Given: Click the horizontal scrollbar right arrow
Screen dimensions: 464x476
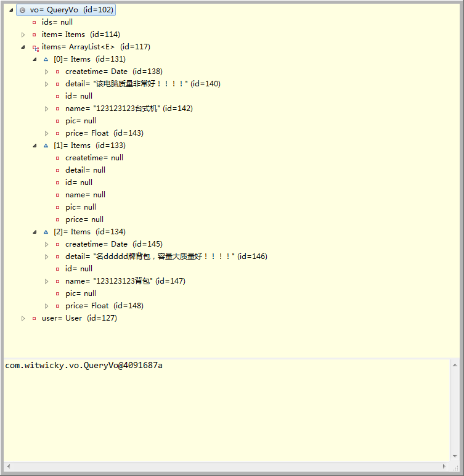Looking at the screenshot, I should (444, 466).
